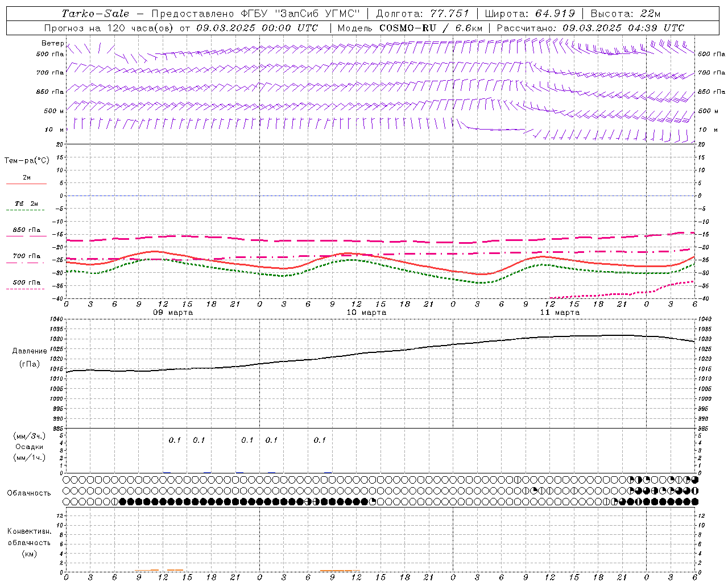Select the (км) units label
The width and height of the screenshot is (728, 582).
[x=29, y=554]
